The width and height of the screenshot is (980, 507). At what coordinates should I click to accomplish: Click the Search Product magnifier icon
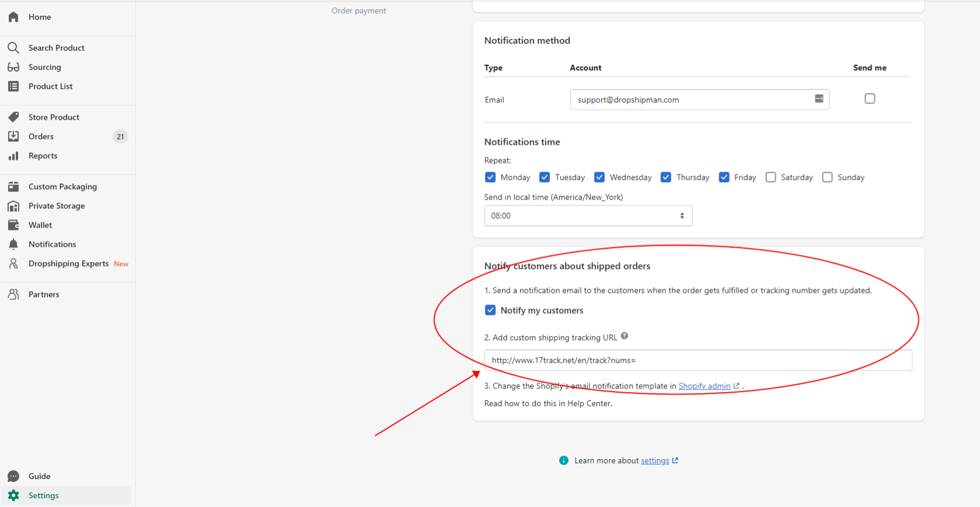(13, 48)
